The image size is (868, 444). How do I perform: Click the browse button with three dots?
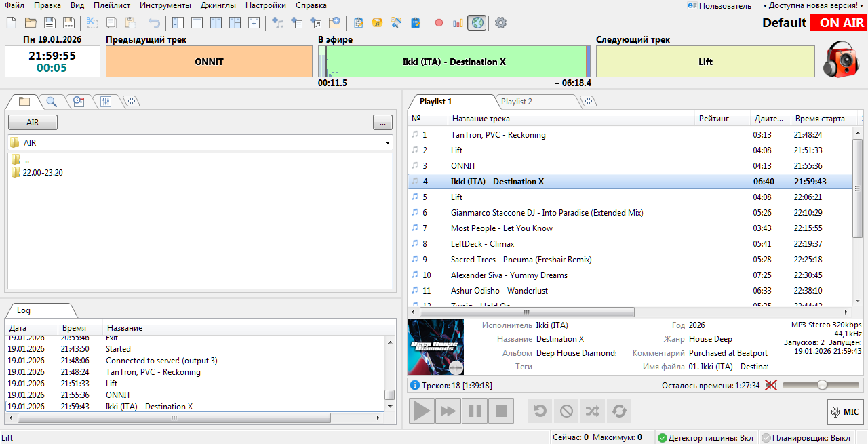pos(382,123)
